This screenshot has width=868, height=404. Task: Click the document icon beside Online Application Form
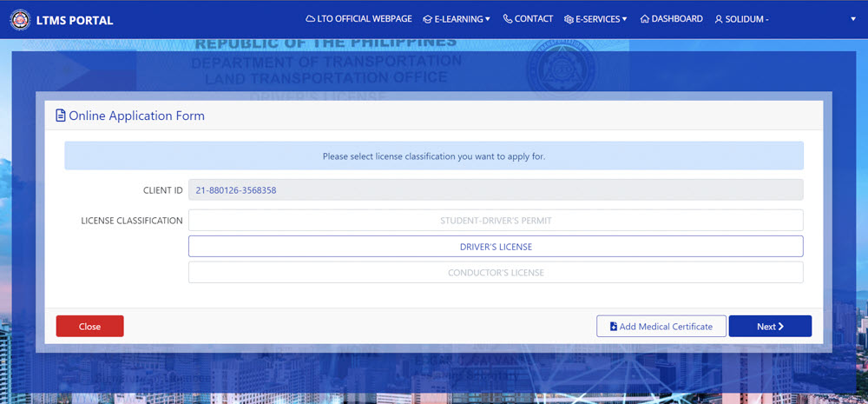coord(61,116)
